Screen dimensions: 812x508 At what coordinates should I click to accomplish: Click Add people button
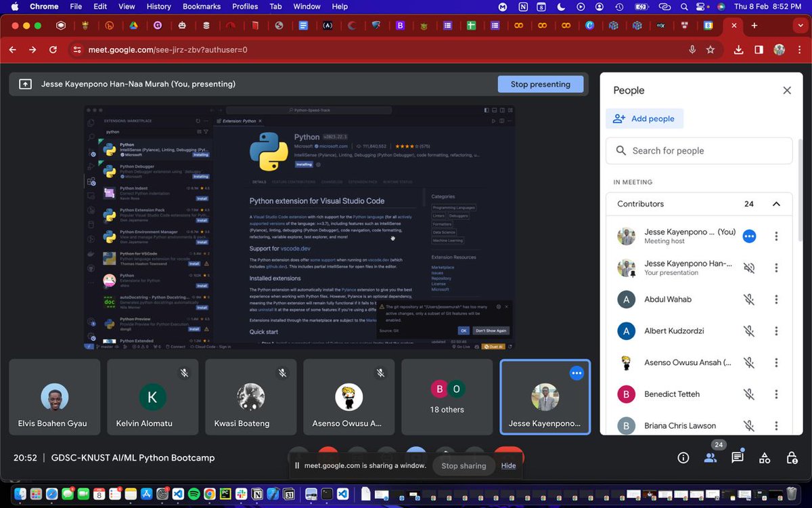tap(644, 119)
